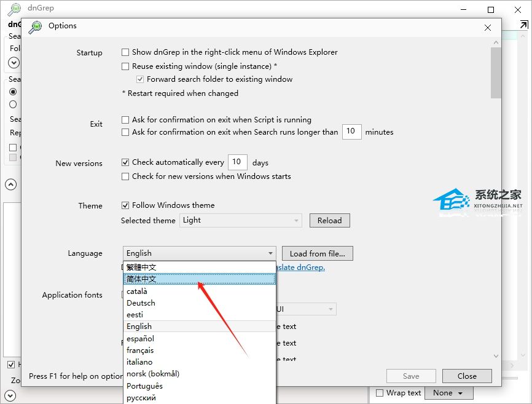Select norsk (bokmål) language
This screenshot has width=532, height=404.
coord(199,374)
